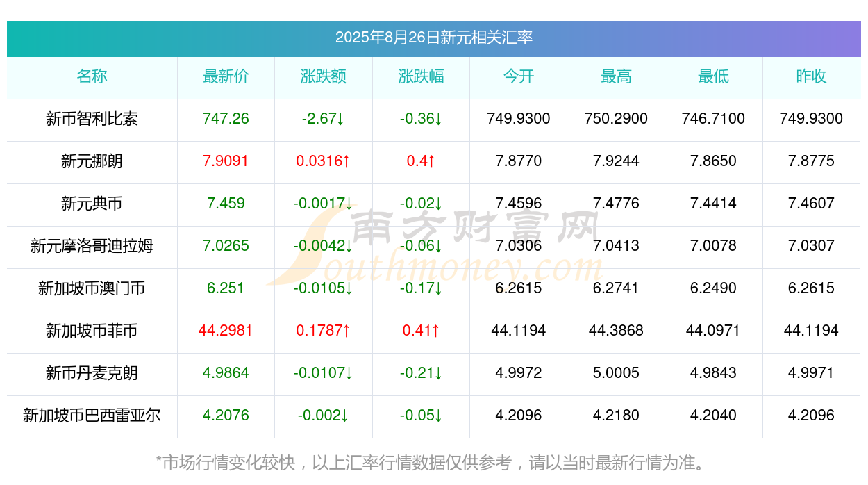The image size is (868, 485).
Task: Click previous close 4.9971
Action: 811,373
